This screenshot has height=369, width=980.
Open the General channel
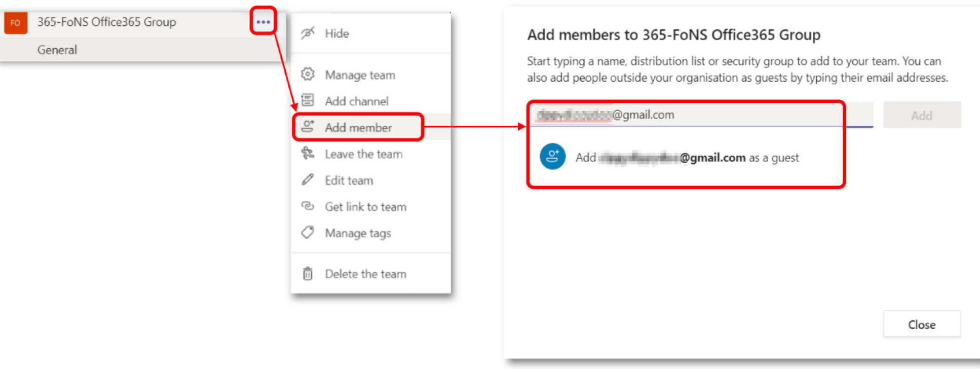tap(57, 50)
